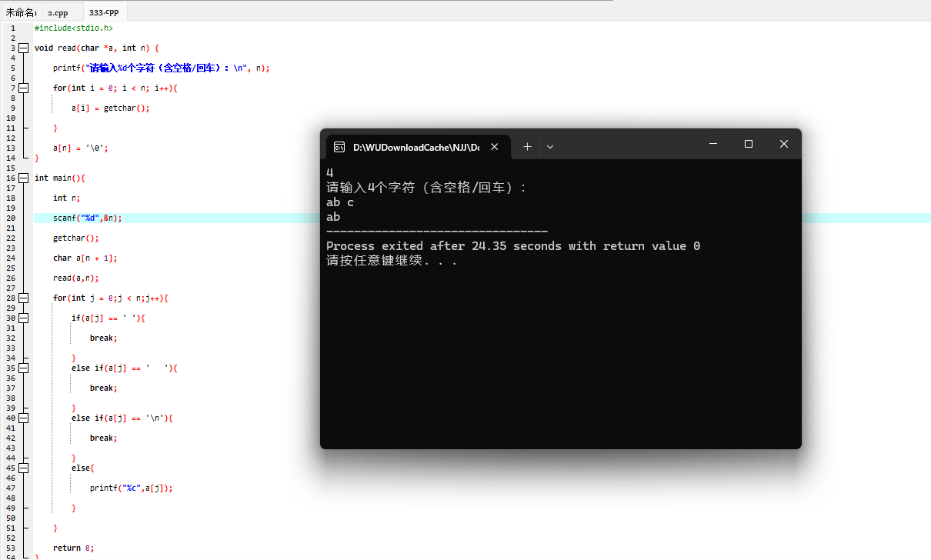Collapse fold marker at line 28 for-loop

click(23, 298)
